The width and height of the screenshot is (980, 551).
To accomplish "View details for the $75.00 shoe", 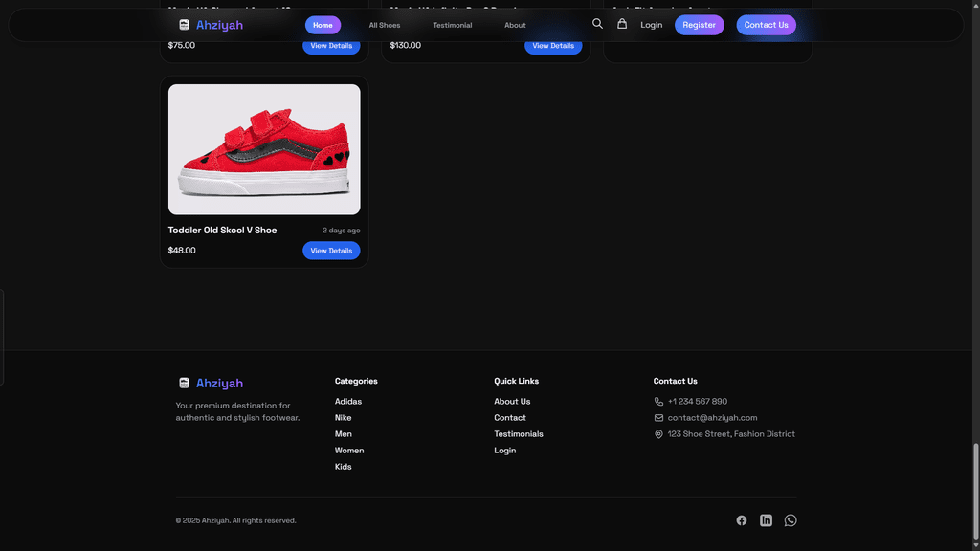I will coord(331,46).
